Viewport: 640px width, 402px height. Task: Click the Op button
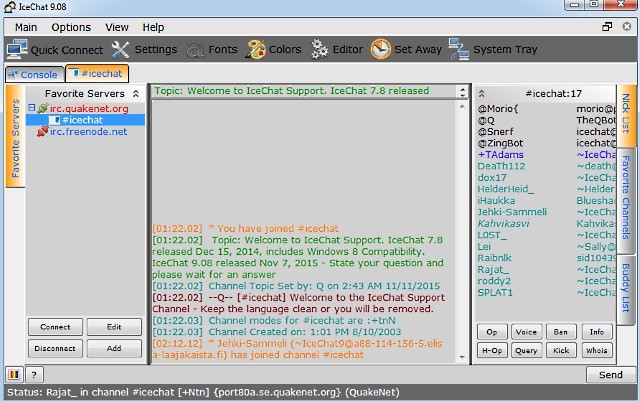coord(492,332)
